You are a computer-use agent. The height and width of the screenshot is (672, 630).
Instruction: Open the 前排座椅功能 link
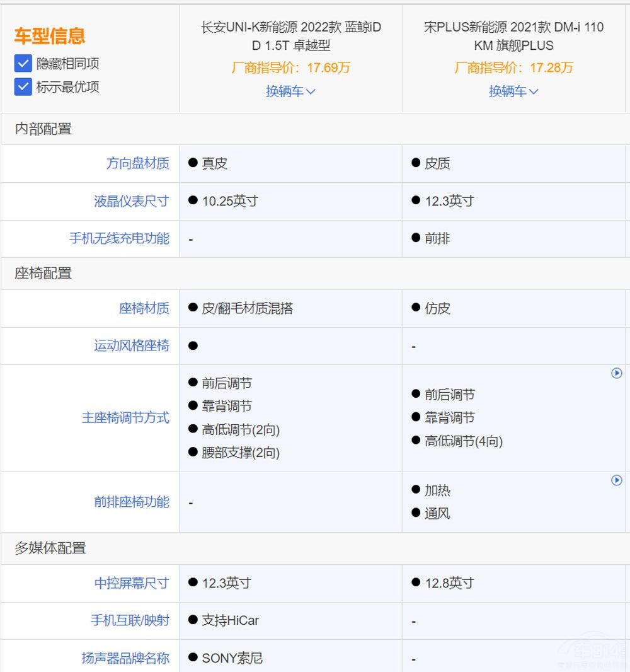point(131,502)
